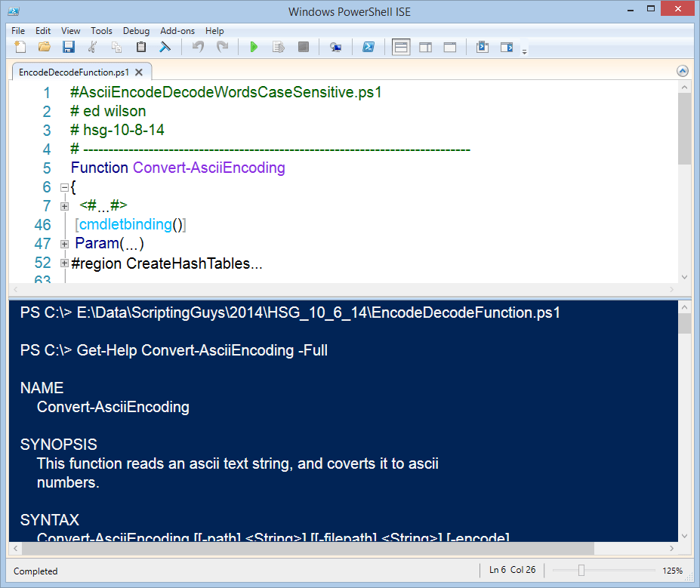Image resolution: width=700 pixels, height=588 pixels.
Task: Click the SYNOPSIS heading in console
Action: coord(58,445)
